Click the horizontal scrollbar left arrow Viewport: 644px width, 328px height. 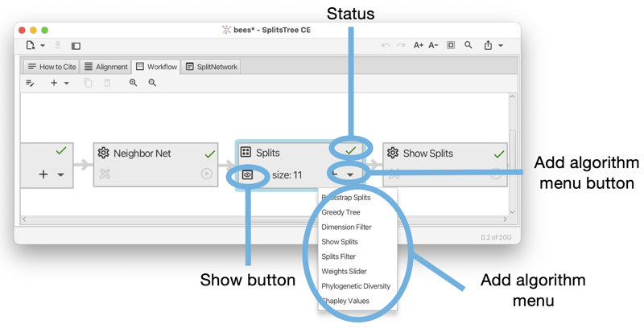pos(24,219)
